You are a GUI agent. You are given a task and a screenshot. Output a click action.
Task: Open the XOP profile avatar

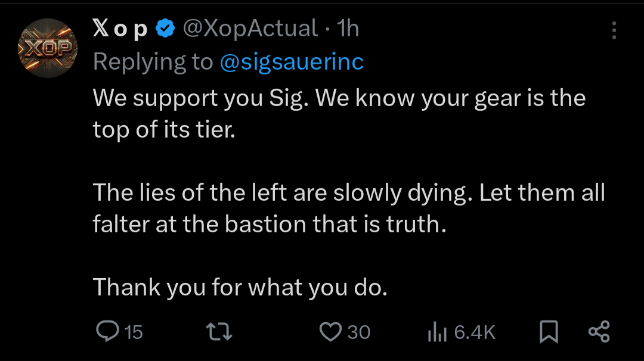[48, 48]
